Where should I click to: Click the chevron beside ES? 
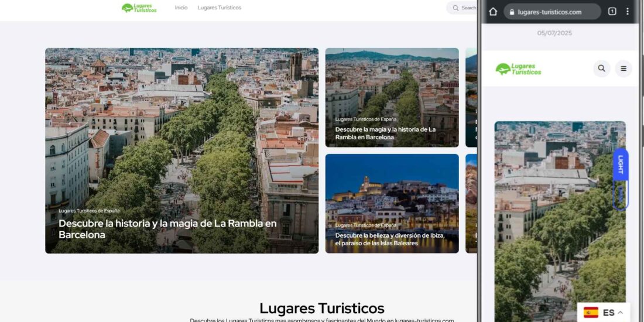pos(620,313)
